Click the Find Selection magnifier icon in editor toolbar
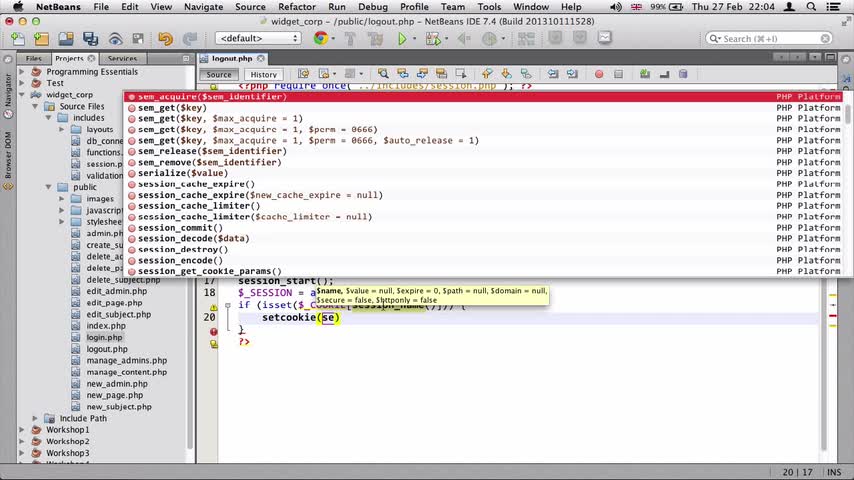Screen dimensions: 854x480 (383, 74)
